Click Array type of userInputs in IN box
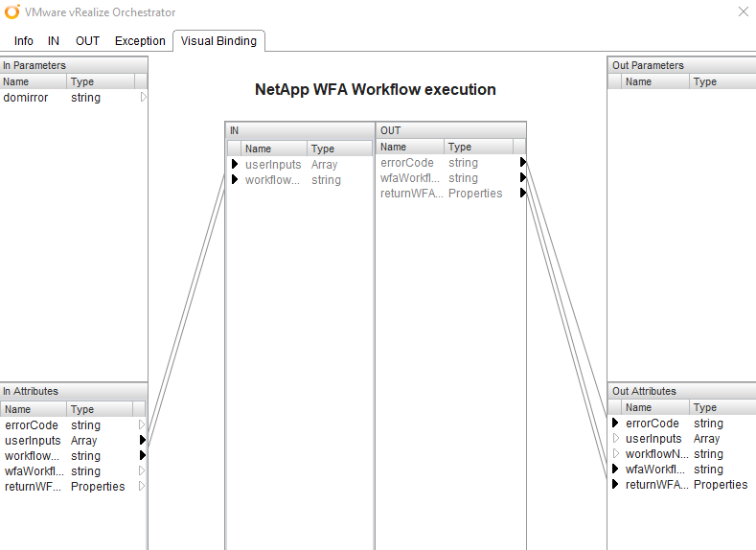 coord(324,165)
